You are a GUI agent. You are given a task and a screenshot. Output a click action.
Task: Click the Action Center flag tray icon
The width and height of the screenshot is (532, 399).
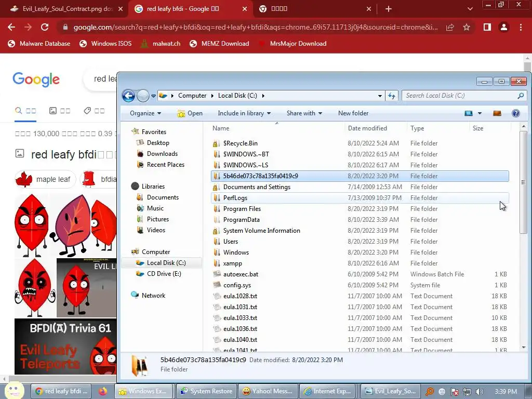pos(455,392)
